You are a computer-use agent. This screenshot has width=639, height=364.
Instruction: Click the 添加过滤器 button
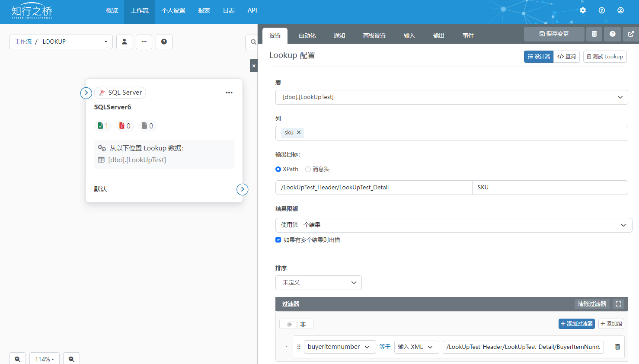(576, 324)
